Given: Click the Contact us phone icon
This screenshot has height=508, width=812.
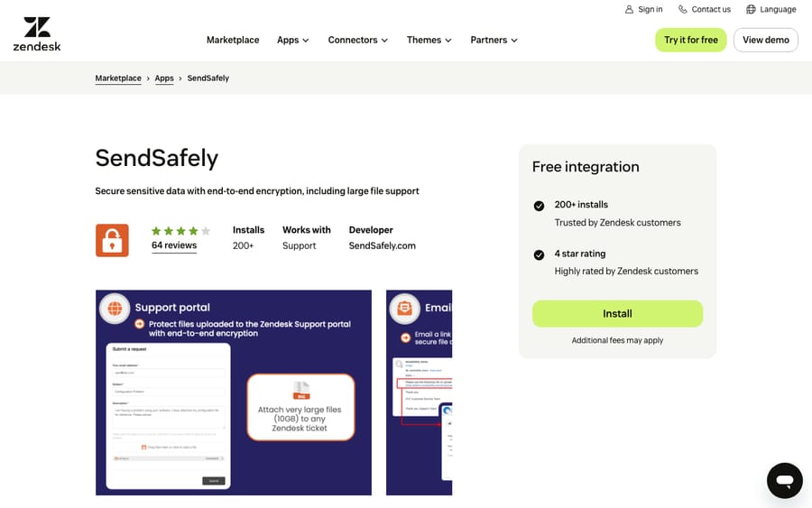Looking at the screenshot, I should [x=683, y=9].
